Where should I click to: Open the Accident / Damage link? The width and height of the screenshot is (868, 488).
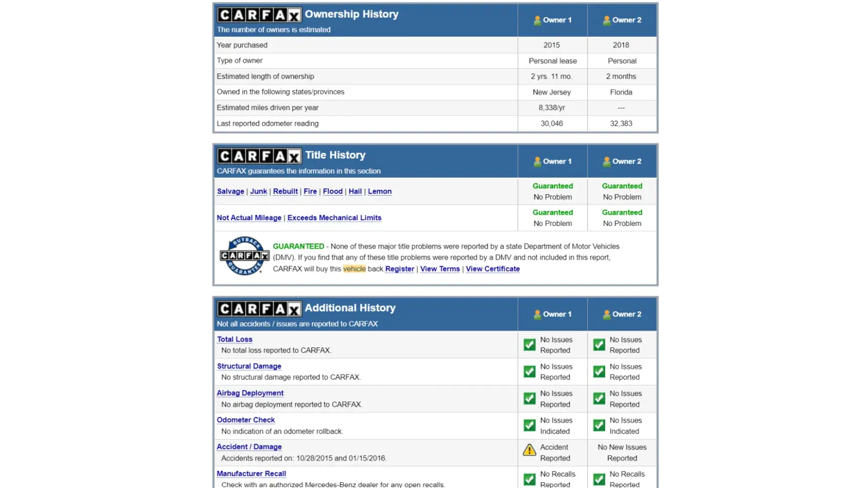click(249, 447)
